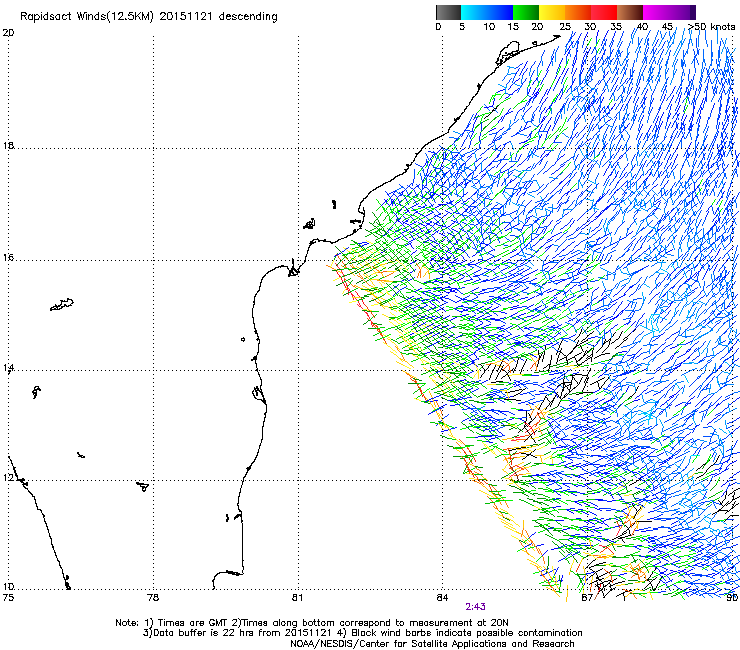
Task: Click the note 'Times are GMT'
Action: pyautogui.click(x=193, y=623)
